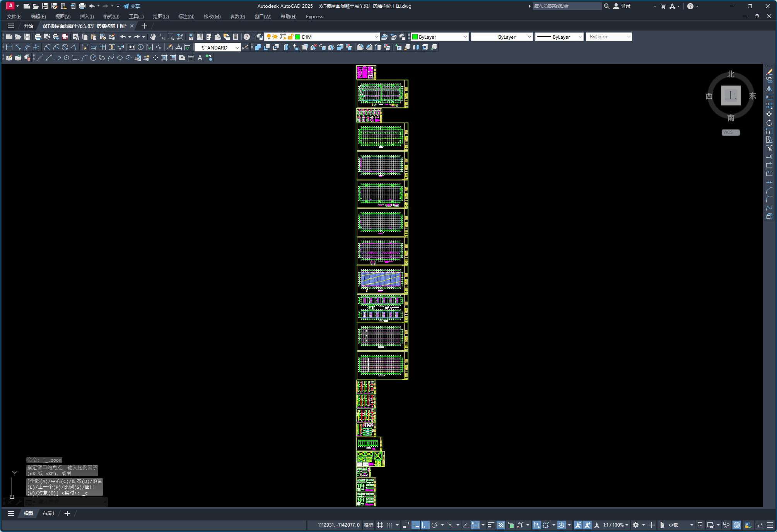Image resolution: width=777 pixels, height=532 pixels.
Task: Select the Multiline Text A tool
Action: click(x=200, y=58)
